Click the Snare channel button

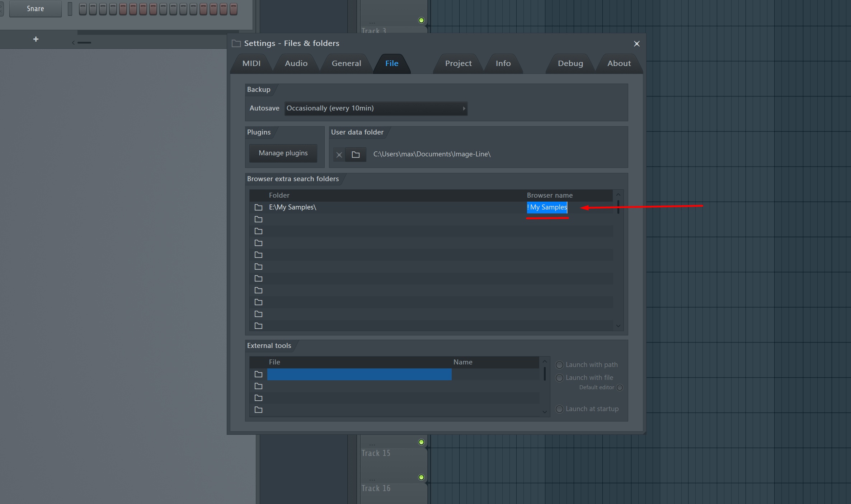point(35,9)
